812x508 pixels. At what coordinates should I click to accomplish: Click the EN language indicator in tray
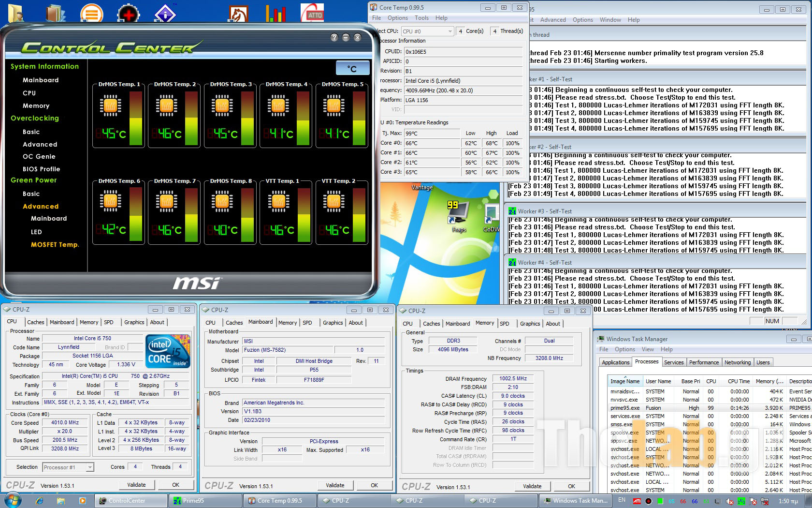tap(622, 500)
